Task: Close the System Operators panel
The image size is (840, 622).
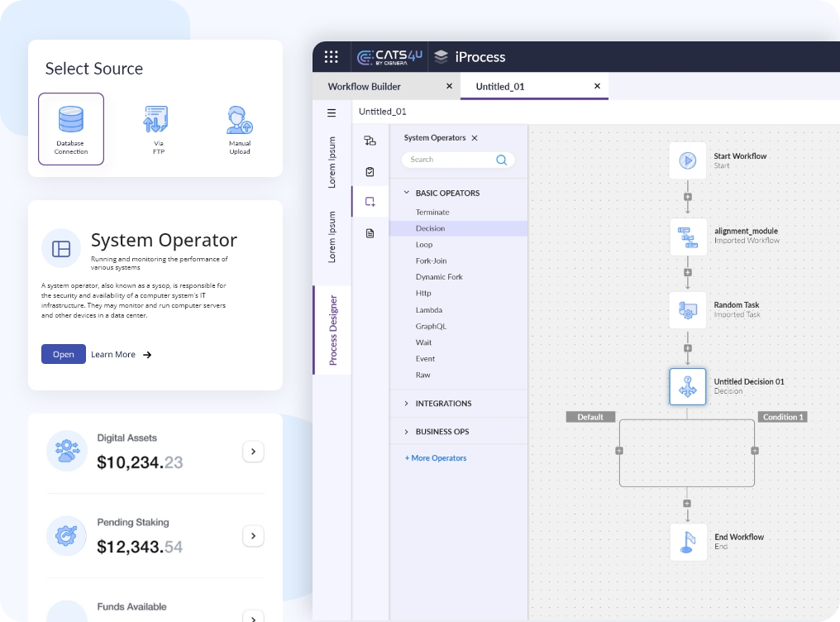Action: tap(475, 138)
